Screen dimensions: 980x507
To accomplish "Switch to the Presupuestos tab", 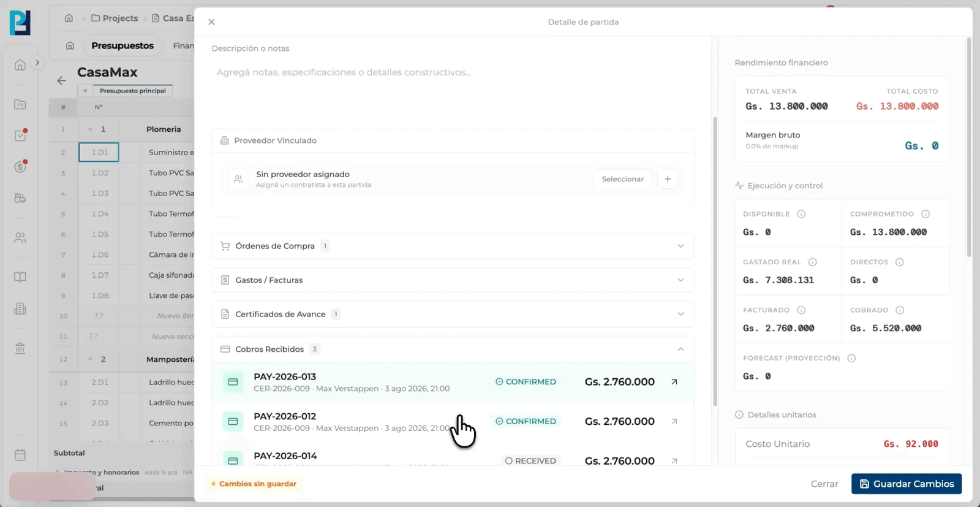I will pos(123,45).
